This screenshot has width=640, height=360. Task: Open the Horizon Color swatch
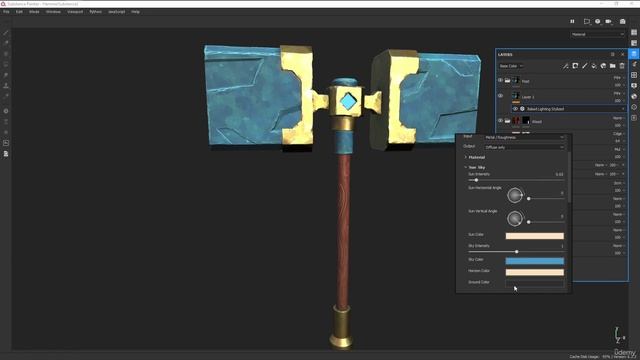(x=535, y=272)
